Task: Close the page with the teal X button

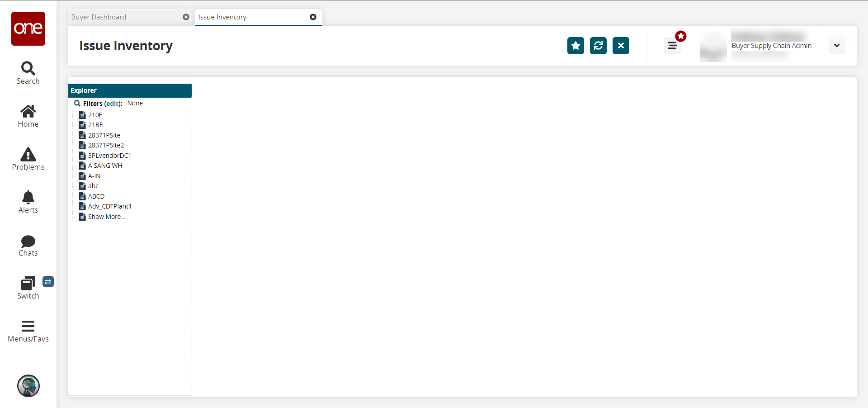Action: click(x=621, y=46)
